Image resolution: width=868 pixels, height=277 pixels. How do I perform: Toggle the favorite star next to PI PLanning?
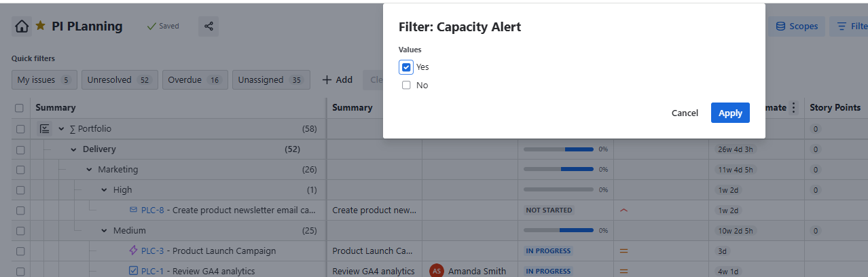(41, 26)
